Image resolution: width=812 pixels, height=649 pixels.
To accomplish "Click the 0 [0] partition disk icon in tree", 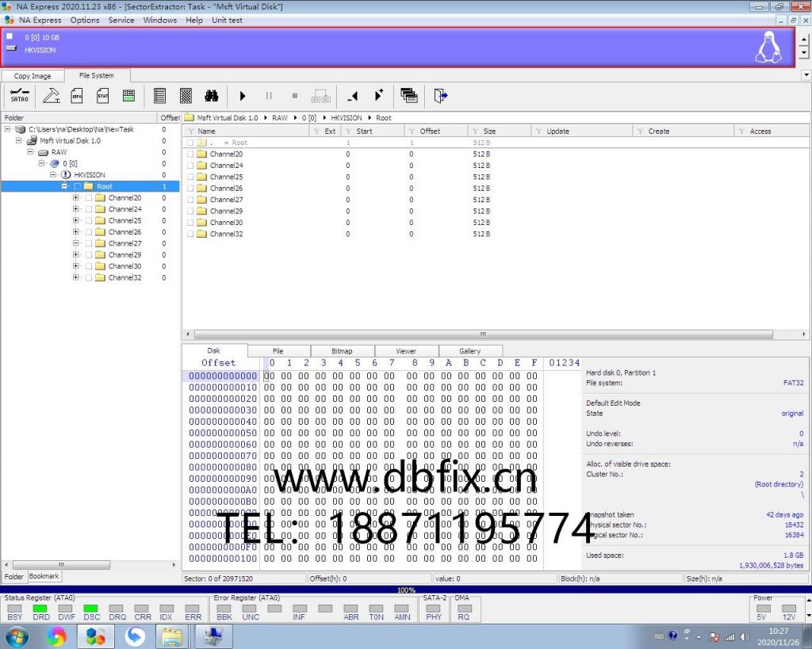I will coord(55,163).
